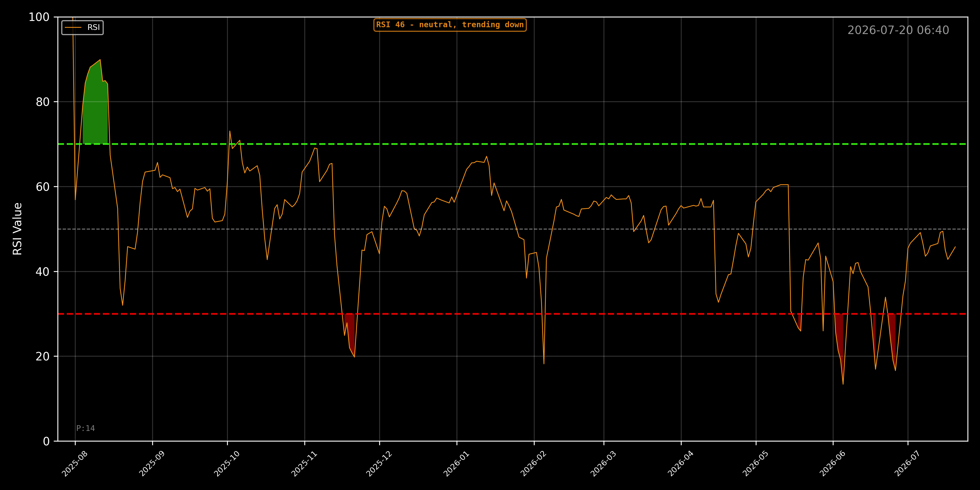Click the 'RSI Value' y-axis label
This screenshot has height=490, width=980.
tap(17, 229)
